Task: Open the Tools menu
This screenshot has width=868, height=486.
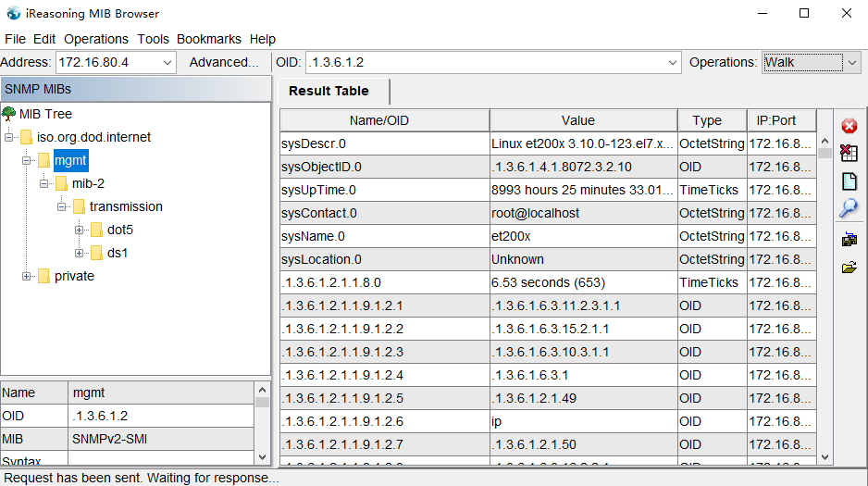Action: [x=153, y=39]
